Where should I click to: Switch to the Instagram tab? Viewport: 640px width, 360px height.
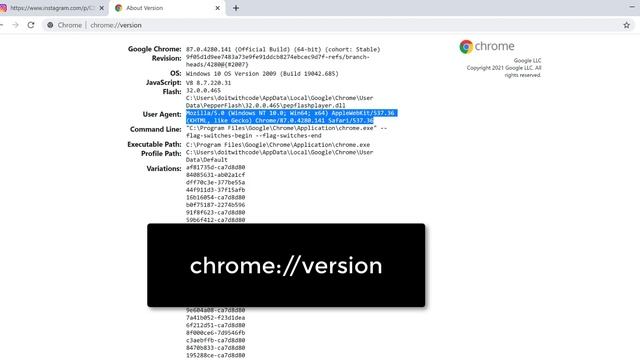[52, 8]
